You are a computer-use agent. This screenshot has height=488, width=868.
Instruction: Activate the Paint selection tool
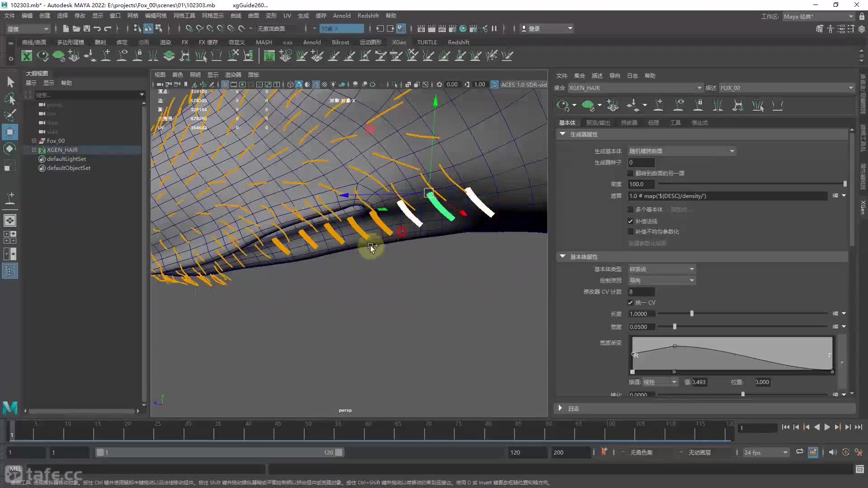pos(10,115)
